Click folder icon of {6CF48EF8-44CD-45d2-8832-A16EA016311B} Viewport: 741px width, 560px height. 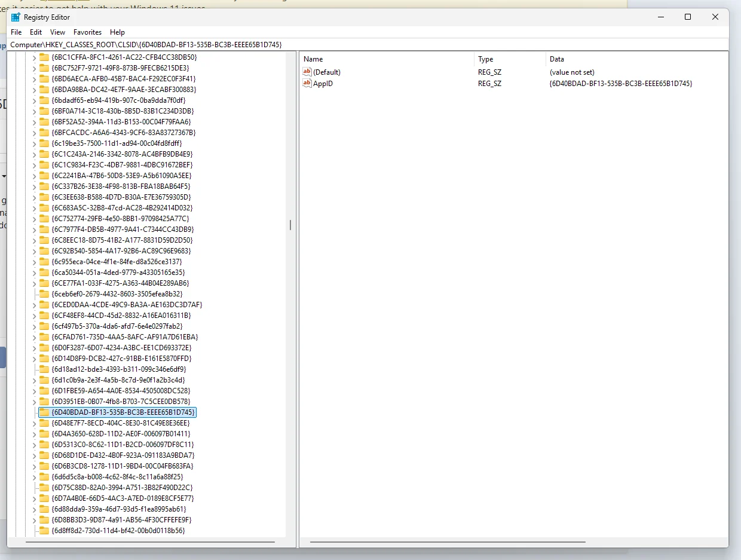[x=44, y=316]
